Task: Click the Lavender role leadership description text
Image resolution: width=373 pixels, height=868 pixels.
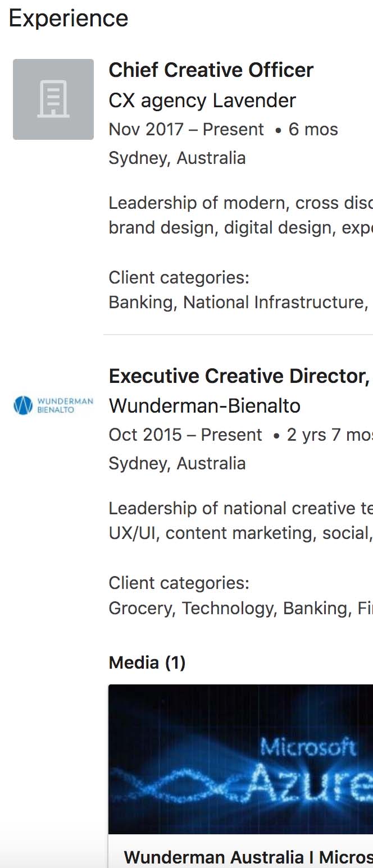Action: [x=240, y=215]
